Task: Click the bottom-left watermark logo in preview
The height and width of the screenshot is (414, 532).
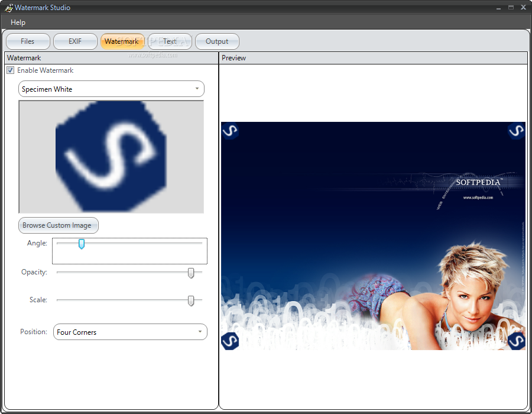Action: [230, 341]
